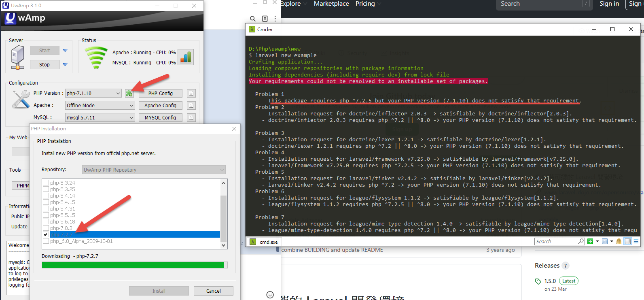Click the green wifi status icon
The height and width of the screenshot is (300, 644).
point(96,57)
